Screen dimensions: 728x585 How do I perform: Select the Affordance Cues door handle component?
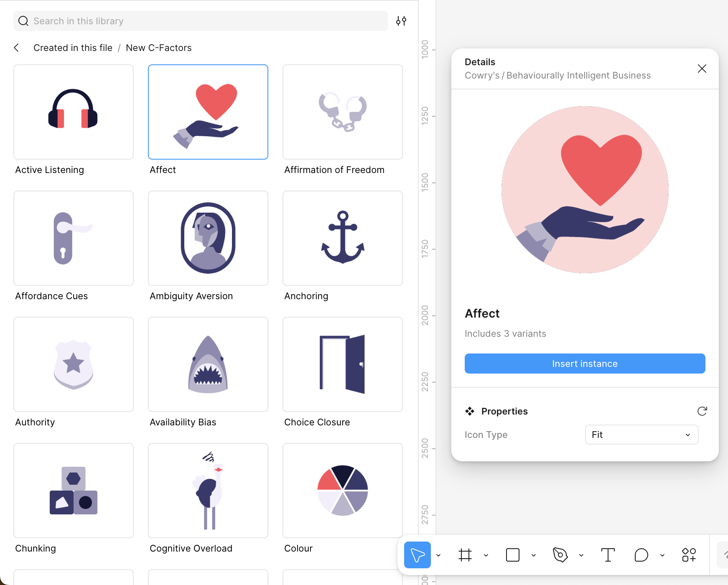(74, 238)
